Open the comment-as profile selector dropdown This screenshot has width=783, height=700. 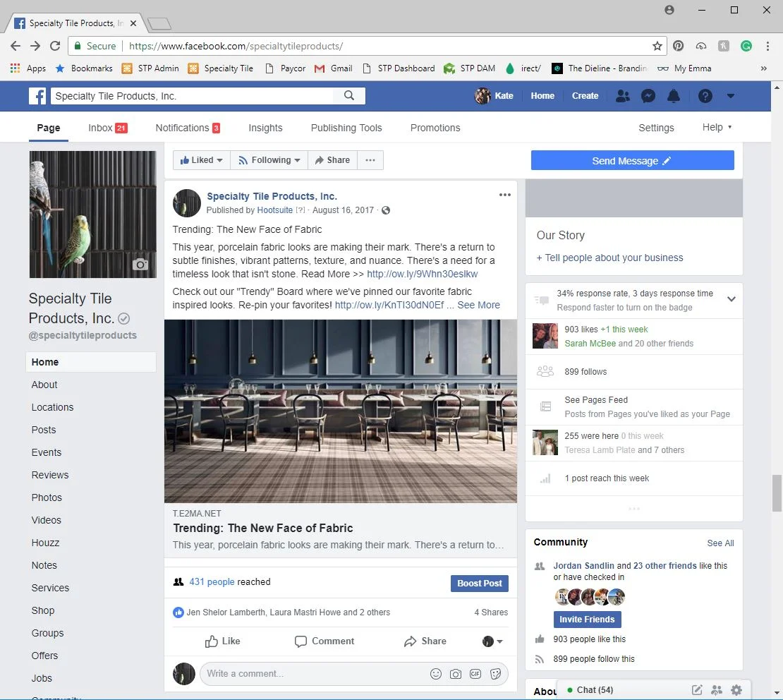click(492, 641)
